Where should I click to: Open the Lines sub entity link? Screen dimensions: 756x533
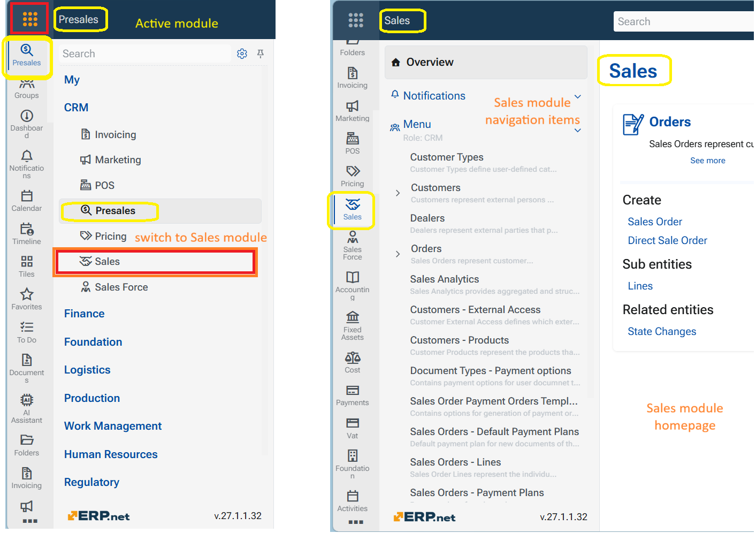pyautogui.click(x=640, y=286)
